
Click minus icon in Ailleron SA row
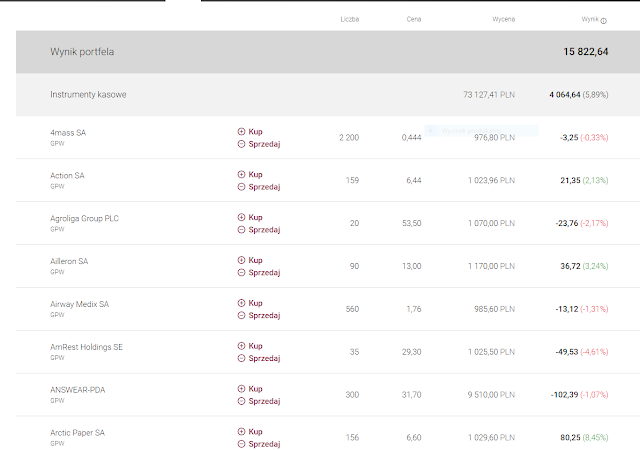pos(241,272)
